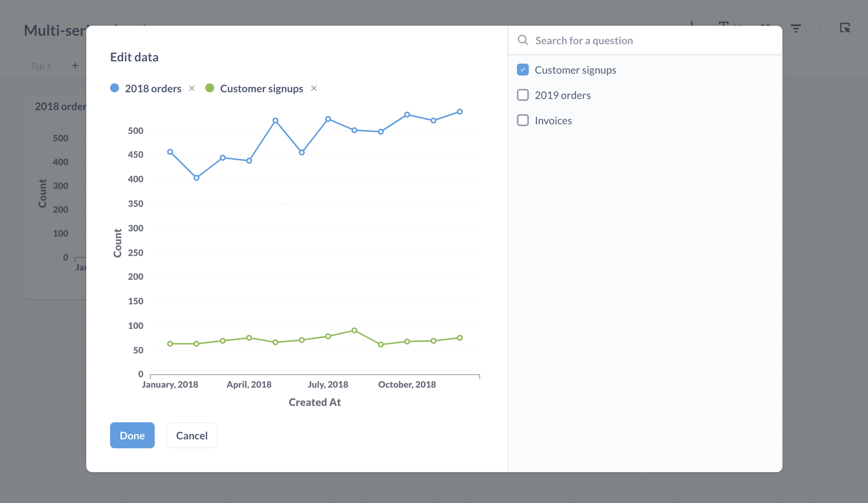The width and height of the screenshot is (868, 503).
Task: Click the green Customer signups legend dot
Action: click(x=210, y=88)
